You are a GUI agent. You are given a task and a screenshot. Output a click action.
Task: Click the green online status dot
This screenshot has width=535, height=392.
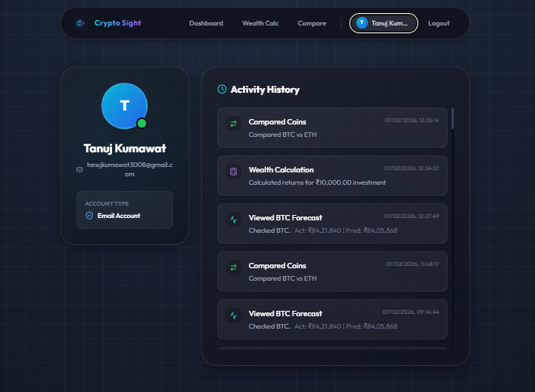click(x=141, y=123)
